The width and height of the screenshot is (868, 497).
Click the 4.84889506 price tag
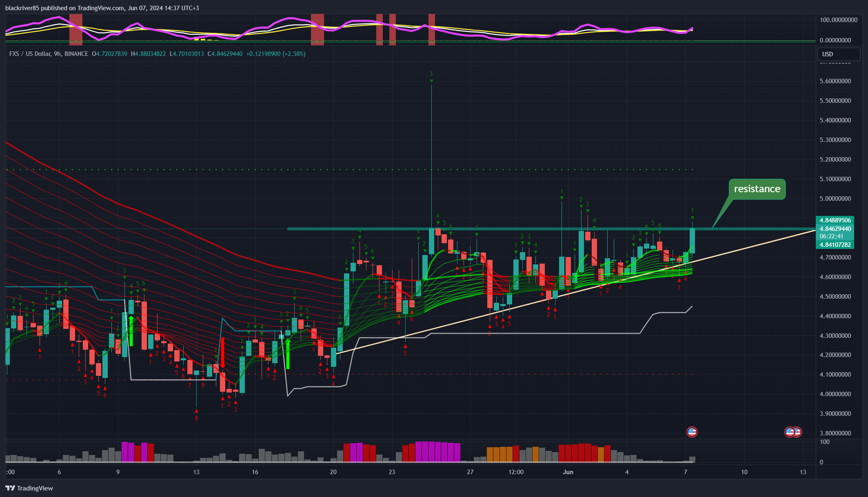point(834,220)
